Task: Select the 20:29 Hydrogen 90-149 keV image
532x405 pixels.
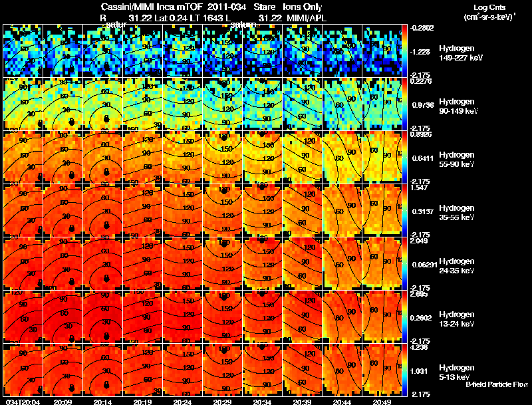Action: point(223,104)
